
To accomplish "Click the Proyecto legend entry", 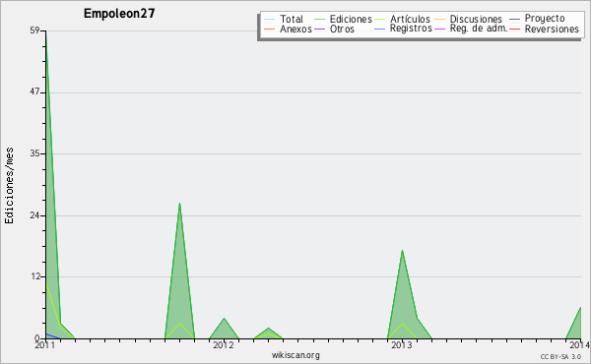I will [x=537, y=18].
